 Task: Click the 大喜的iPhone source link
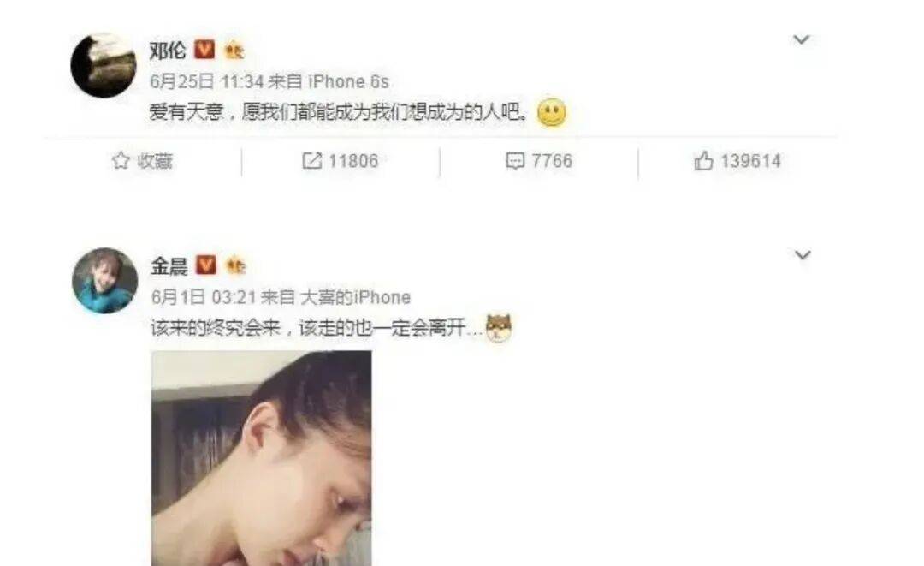[355, 297]
